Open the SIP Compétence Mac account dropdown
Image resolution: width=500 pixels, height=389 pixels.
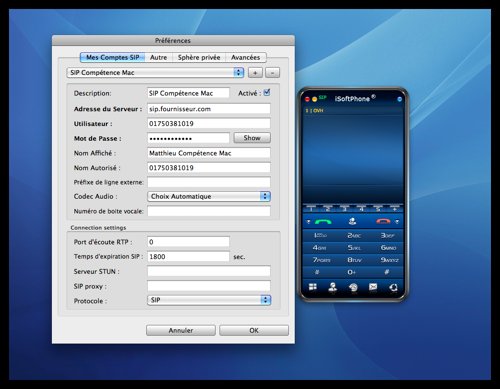pyautogui.click(x=155, y=73)
